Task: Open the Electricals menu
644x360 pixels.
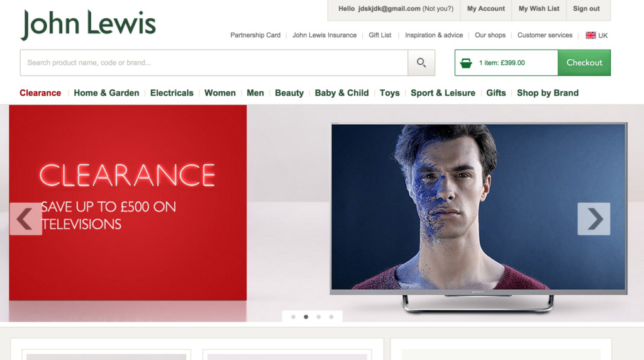Action: pyautogui.click(x=172, y=93)
